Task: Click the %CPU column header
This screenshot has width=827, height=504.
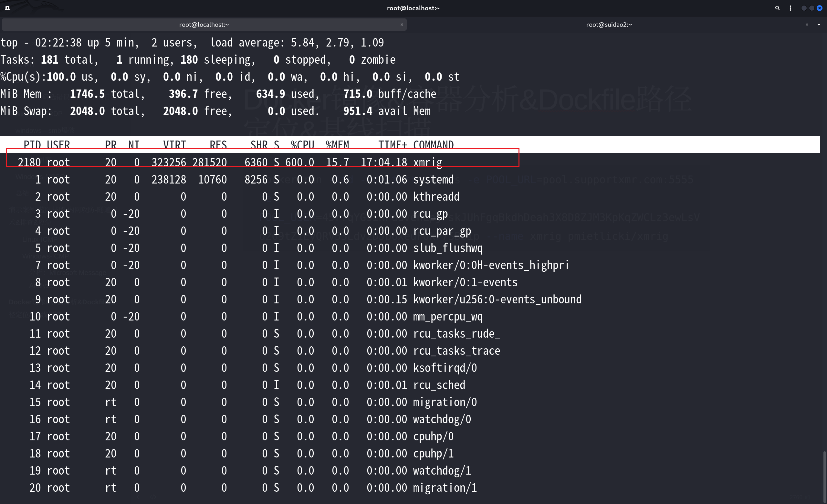Action: click(x=302, y=145)
